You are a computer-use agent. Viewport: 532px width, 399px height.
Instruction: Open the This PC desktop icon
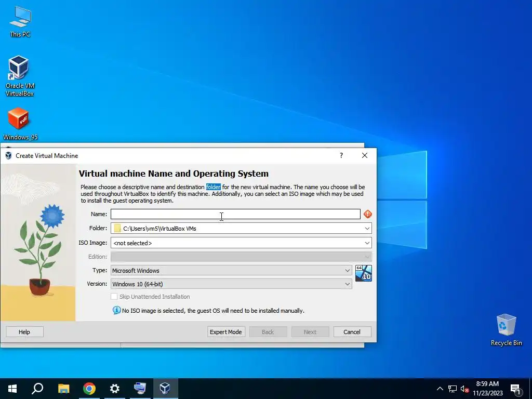(x=20, y=21)
